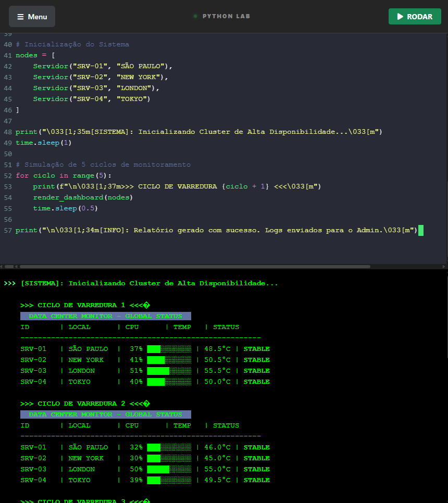Click the closing bracket on line 46

[17, 110]
